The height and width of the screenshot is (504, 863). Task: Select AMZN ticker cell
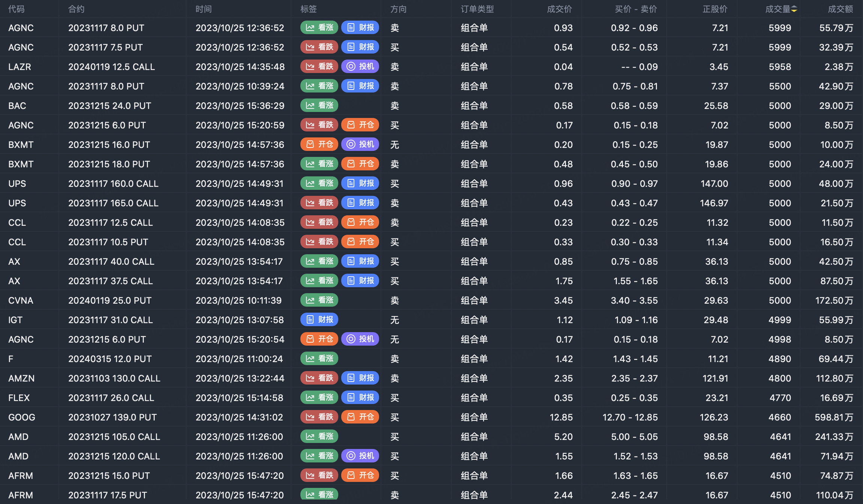[22, 378]
